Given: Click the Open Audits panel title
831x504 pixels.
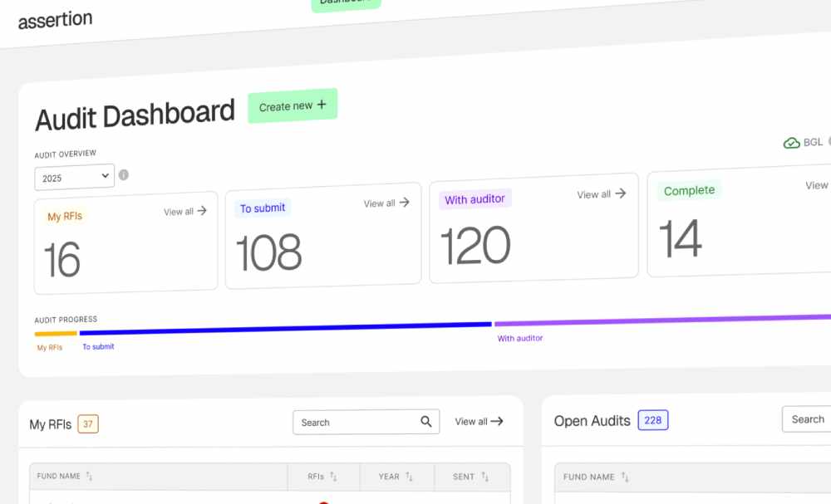Looking at the screenshot, I should tap(592, 421).
